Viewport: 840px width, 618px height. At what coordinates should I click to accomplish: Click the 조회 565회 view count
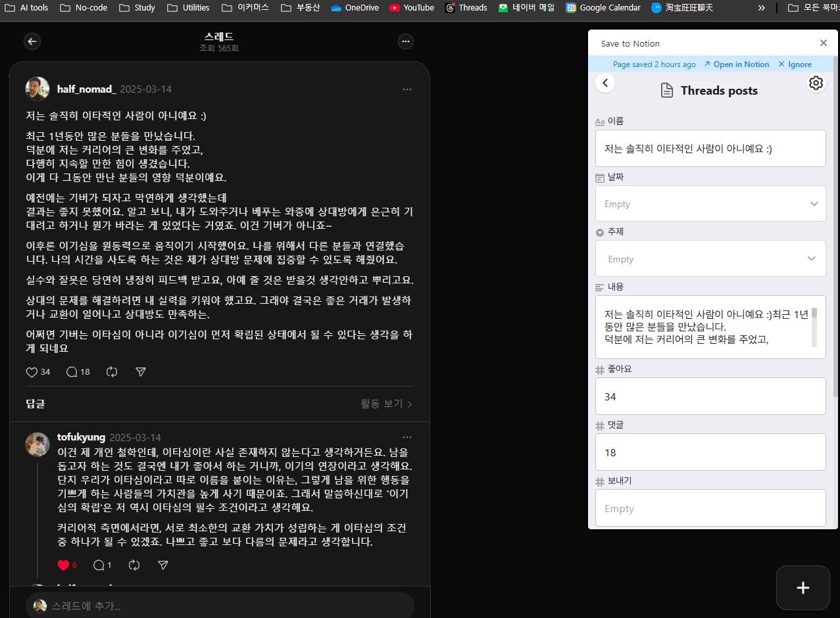pos(219,49)
